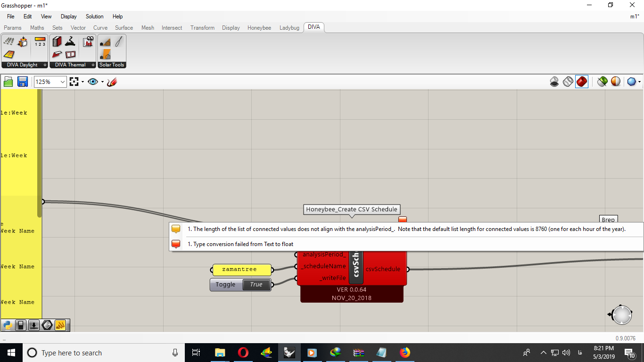644x362 pixels.
Task: Click the red sketch pencil icon
Action: coord(112,82)
